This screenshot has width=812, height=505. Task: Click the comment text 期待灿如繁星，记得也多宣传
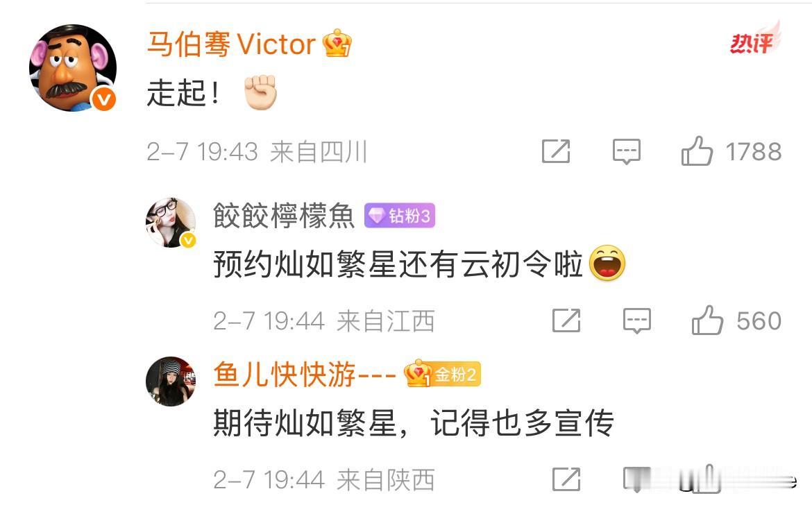(414, 422)
